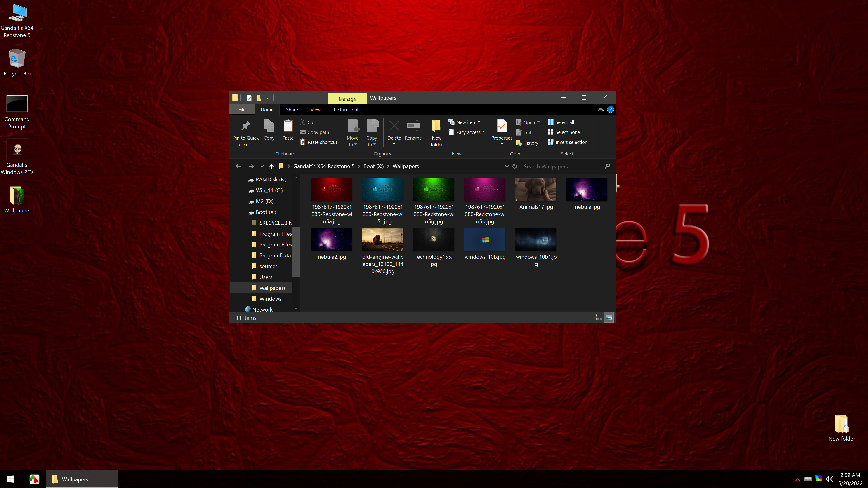Expand the Open dropdown arrow
868x488 pixels.
[x=538, y=122]
